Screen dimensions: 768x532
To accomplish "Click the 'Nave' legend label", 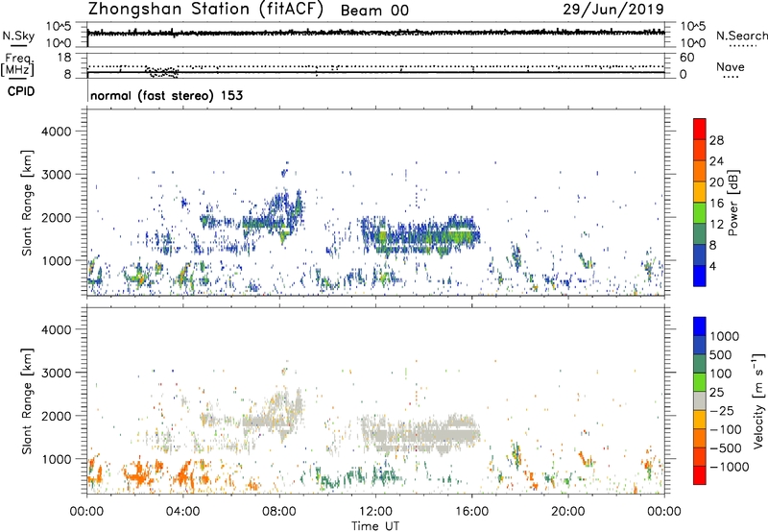I will pos(730,67).
